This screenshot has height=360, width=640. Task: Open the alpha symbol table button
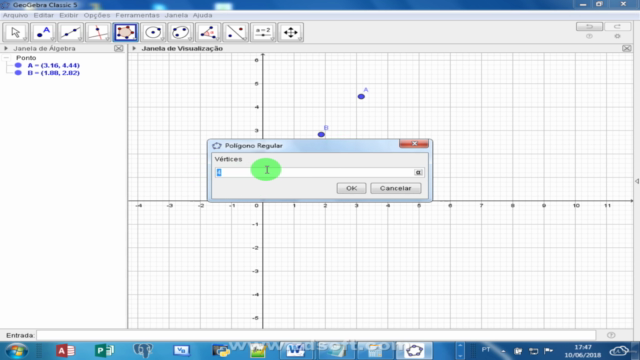[x=418, y=172]
